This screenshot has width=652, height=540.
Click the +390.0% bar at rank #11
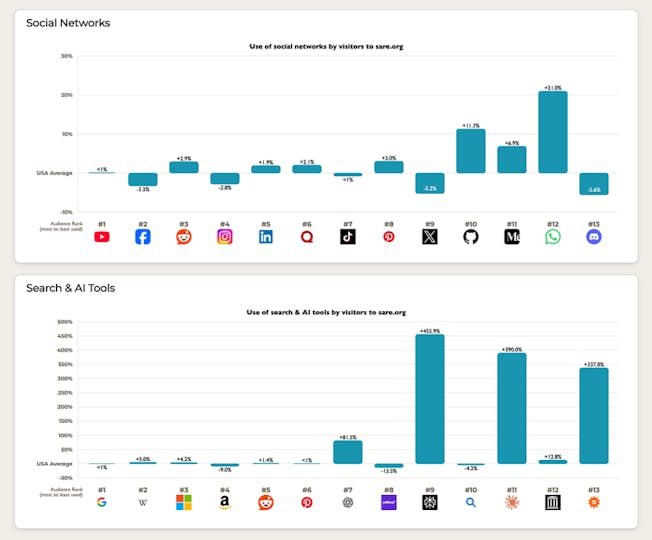(512, 408)
